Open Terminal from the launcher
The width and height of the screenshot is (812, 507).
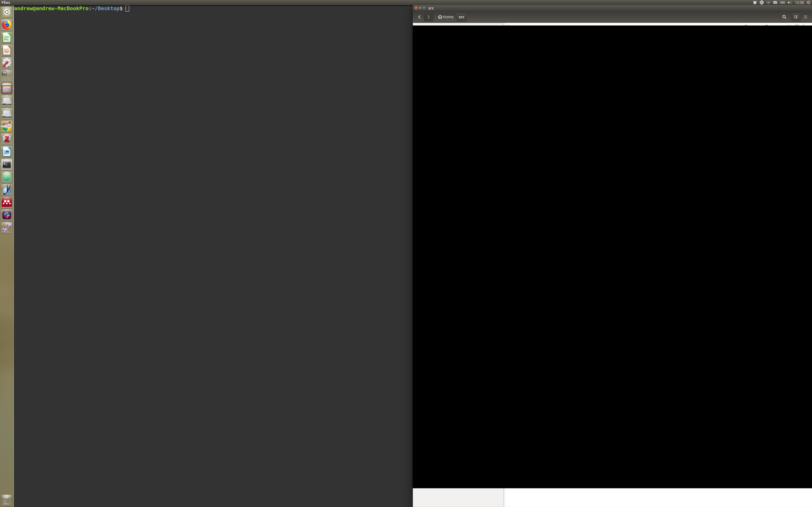(7, 164)
